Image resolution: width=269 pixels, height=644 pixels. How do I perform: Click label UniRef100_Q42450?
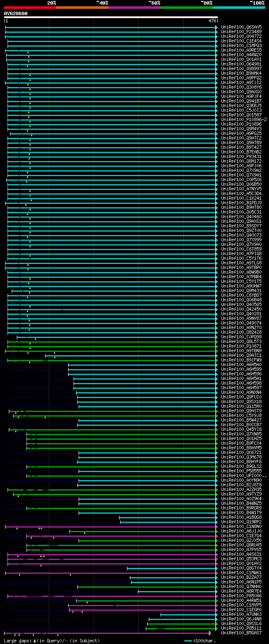pos(241,309)
